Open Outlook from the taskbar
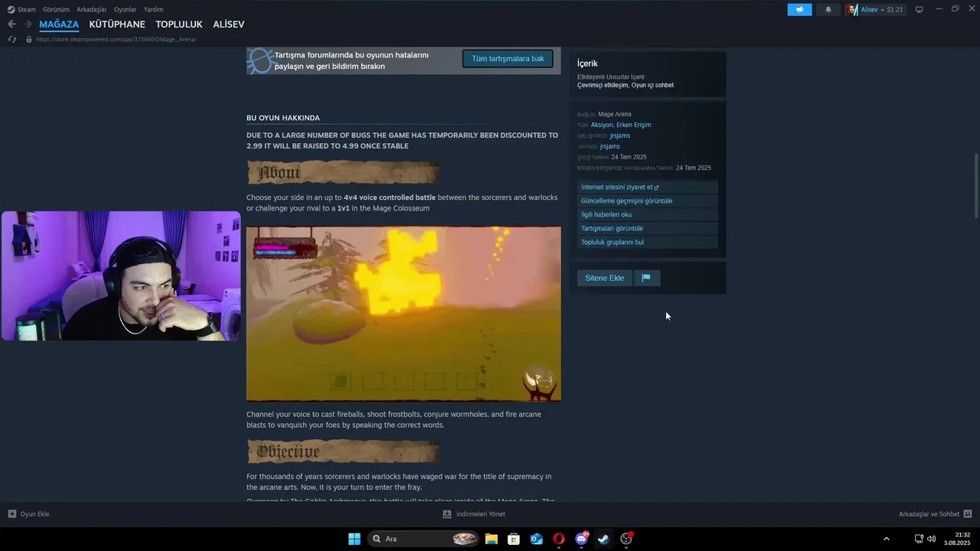 click(537, 539)
